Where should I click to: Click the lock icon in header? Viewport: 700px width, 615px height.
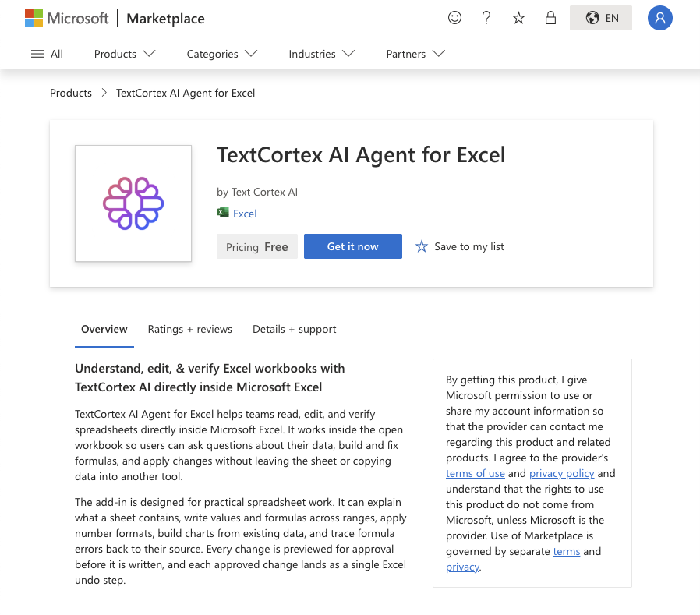(550, 18)
